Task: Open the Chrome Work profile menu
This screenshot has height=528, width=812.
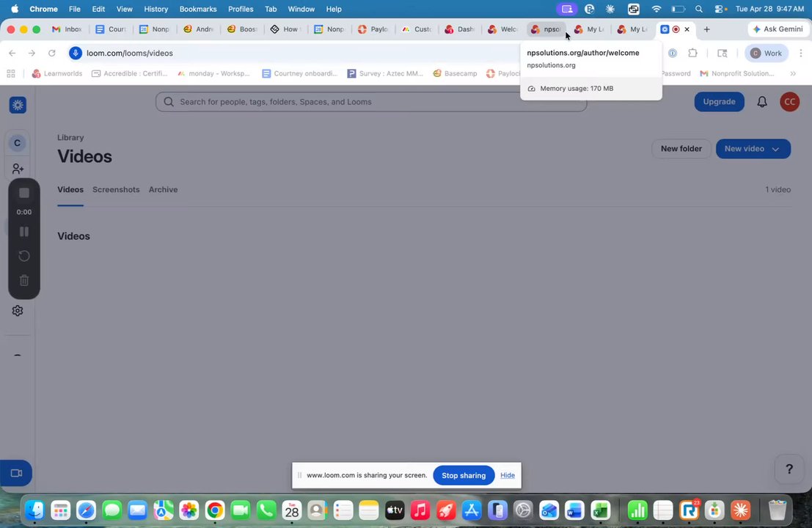Action: tap(766, 54)
